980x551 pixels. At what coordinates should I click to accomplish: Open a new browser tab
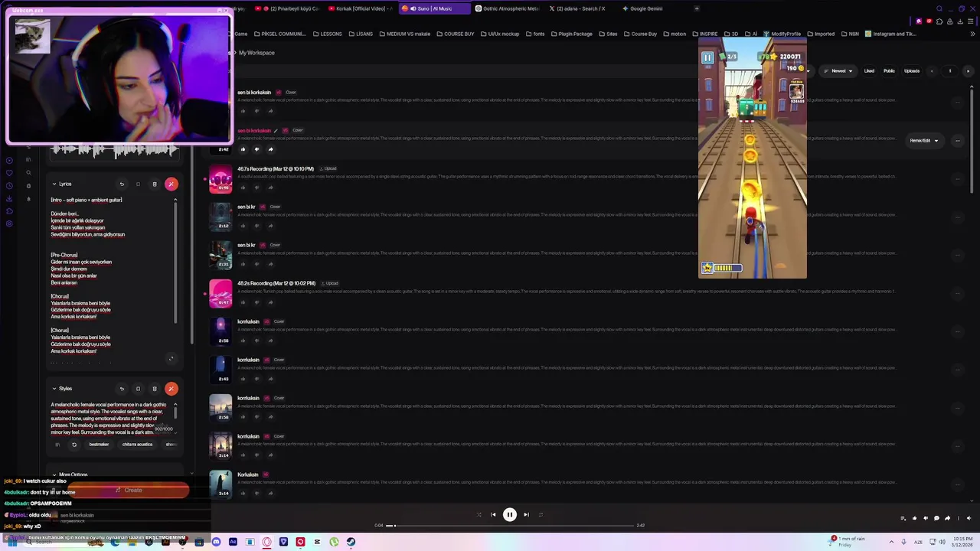coord(697,8)
